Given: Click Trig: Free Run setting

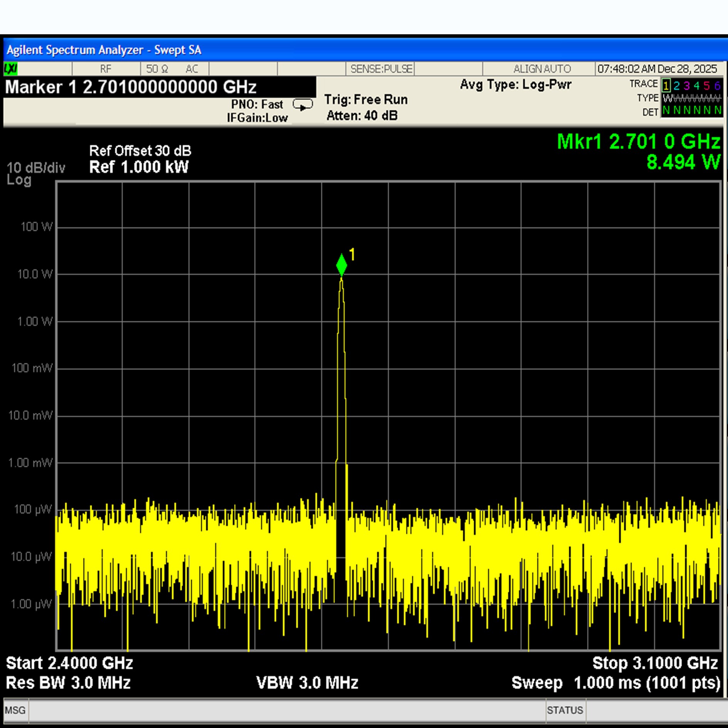Looking at the screenshot, I should click(366, 99).
